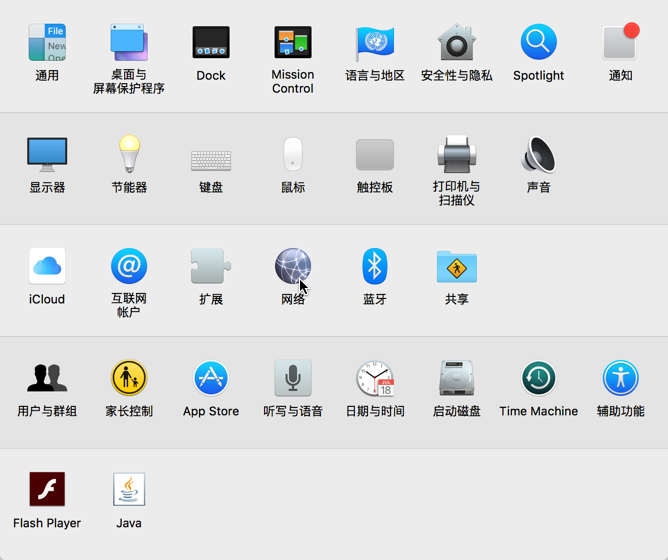Open 扩展 (Extensions) puzzle icon
The height and width of the screenshot is (560, 668).
pos(211,266)
